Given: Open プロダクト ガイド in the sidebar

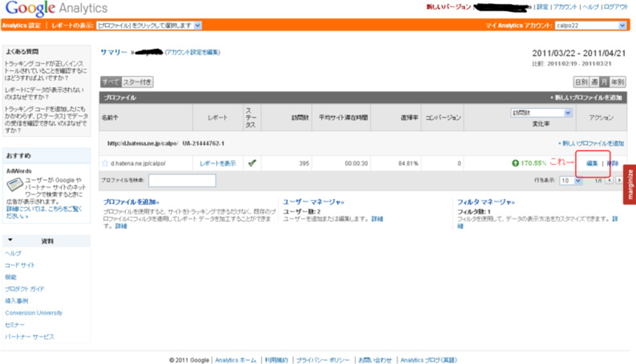Looking at the screenshot, I should (x=24, y=289).
